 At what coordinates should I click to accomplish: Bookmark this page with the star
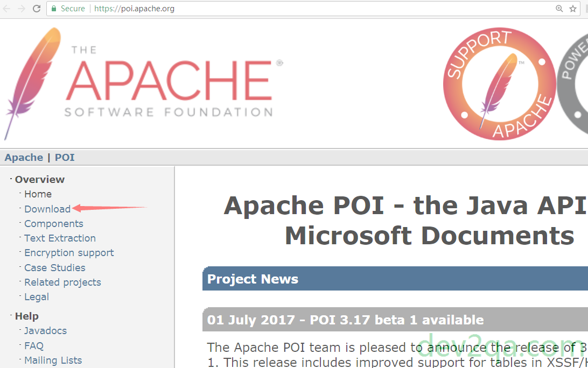point(573,9)
